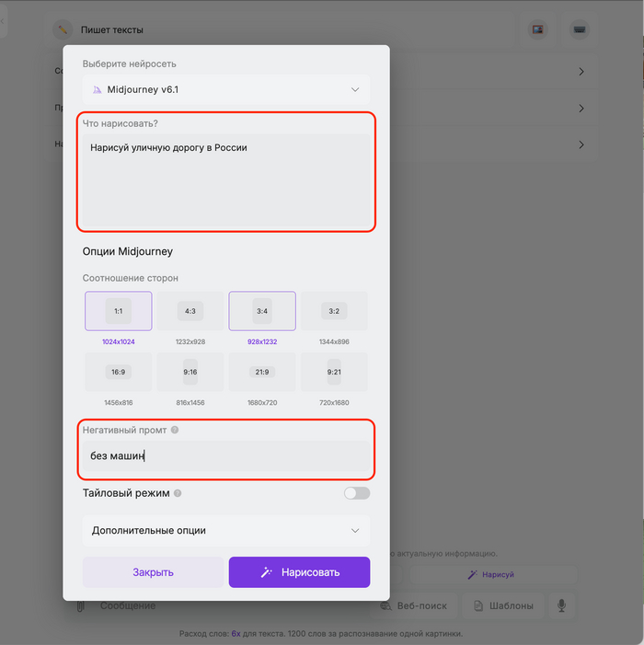The width and height of the screenshot is (644, 645).
Task: Expand the Дополнительные опции section
Action: [x=226, y=531]
